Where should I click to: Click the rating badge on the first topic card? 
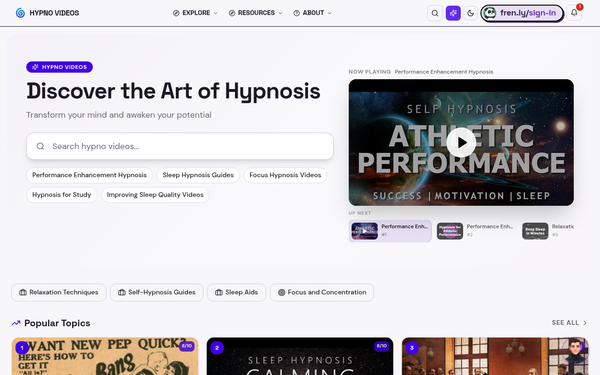187,346
